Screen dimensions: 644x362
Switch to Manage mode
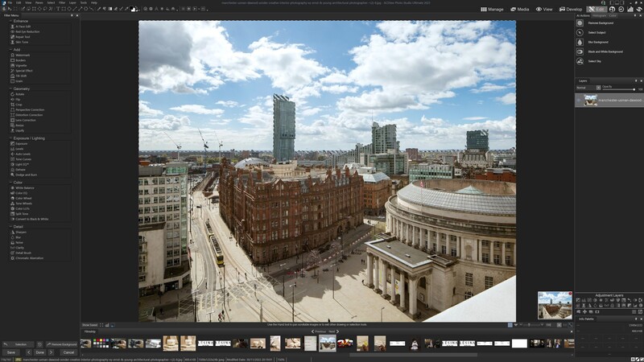click(x=492, y=9)
